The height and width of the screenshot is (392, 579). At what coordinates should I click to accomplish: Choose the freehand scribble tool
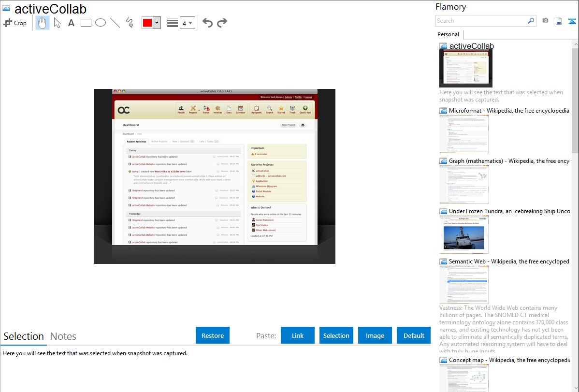pyautogui.click(x=130, y=23)
